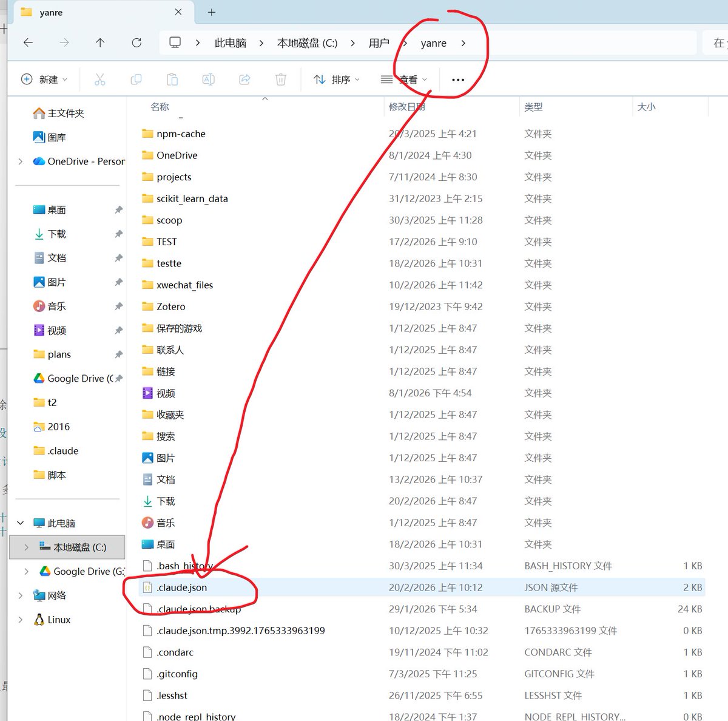Open plans folder in sidebar
Screen dimensions: 728x721
[x=52, y=354]
